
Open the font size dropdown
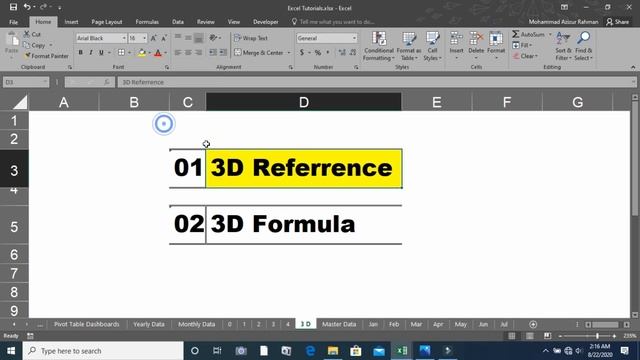(144, 38)
